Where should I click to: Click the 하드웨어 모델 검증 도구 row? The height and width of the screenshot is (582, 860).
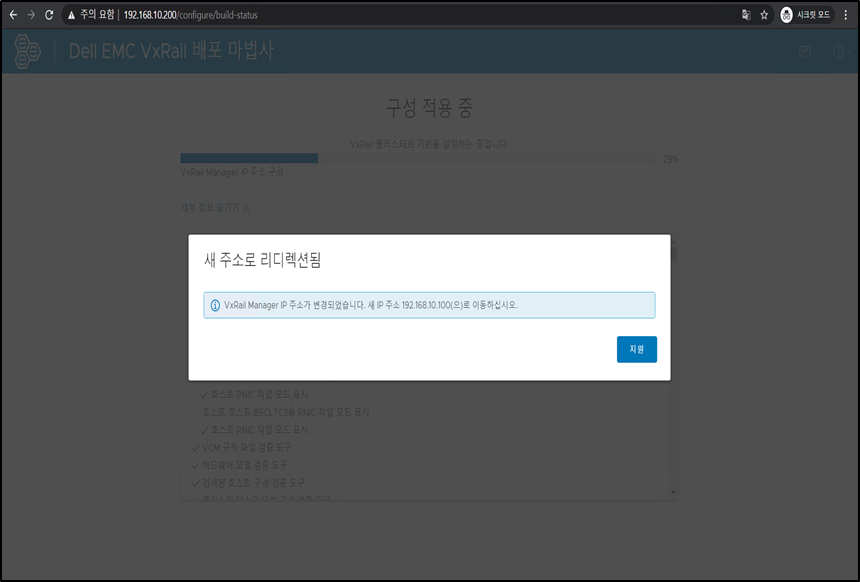(x=239, y=465)
